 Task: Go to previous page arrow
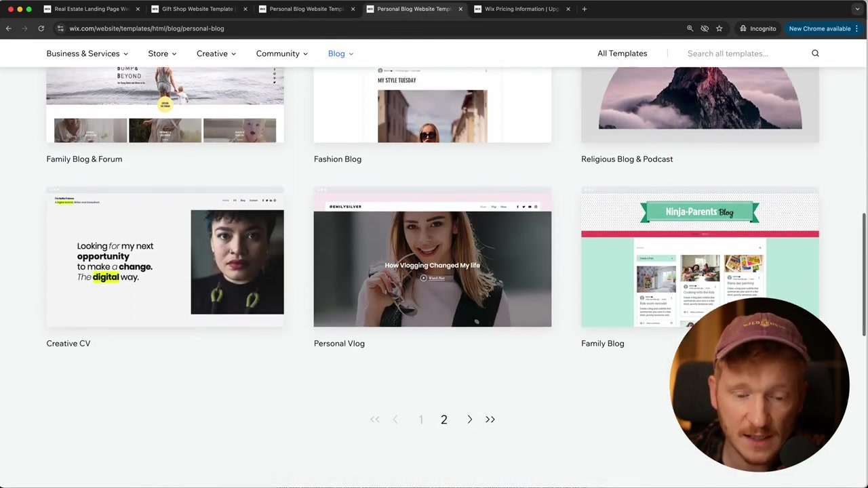click(x=395, y=420)
